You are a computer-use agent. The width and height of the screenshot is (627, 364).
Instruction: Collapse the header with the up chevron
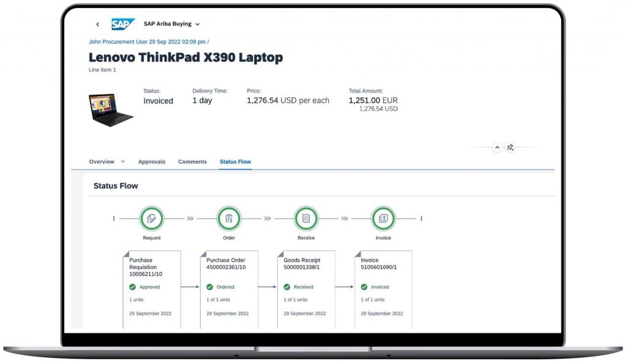click(497, 147)
